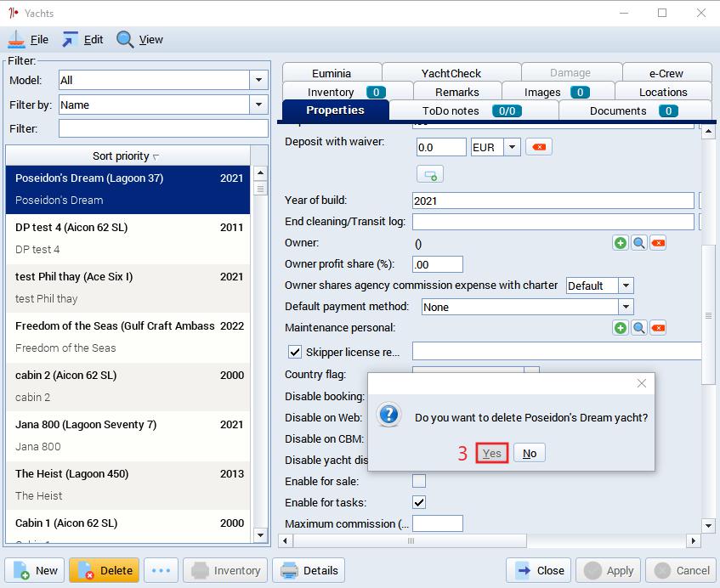Expand the Model filter dropdown
Screen dimensions: 720x588
(x=259, y=81)
